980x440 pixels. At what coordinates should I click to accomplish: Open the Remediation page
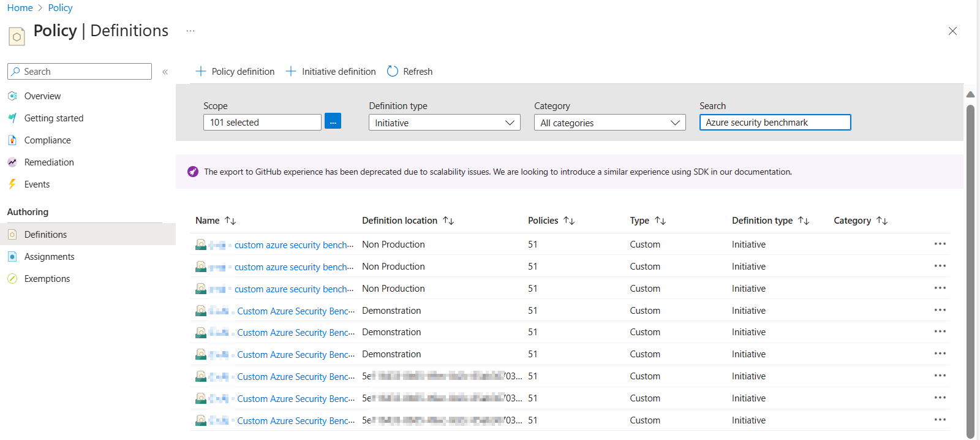[49, 162]
